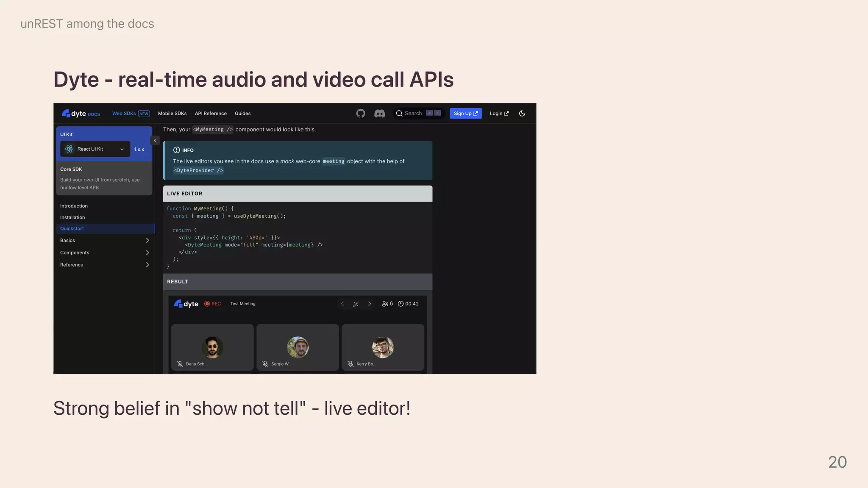Expand the Reference section
The height and width of the screenshot is (488, 868).
tap(105, 265)
